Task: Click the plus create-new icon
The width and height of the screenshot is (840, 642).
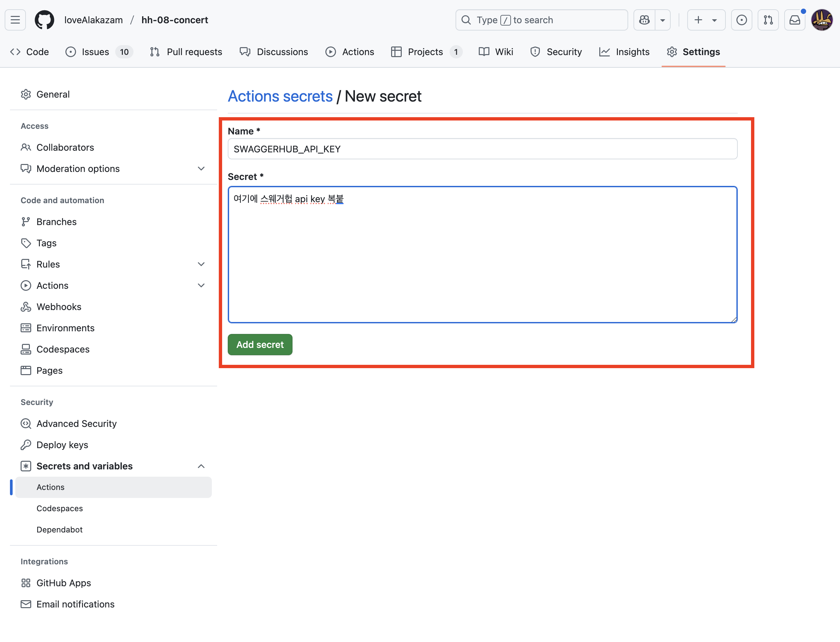Action: (x=698, y=20)
